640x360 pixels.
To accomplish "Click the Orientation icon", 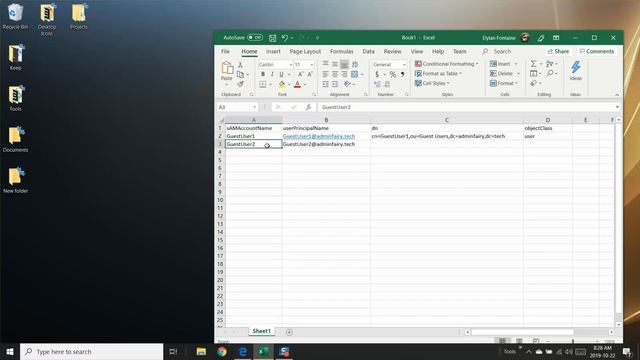I will tap(347, 84).
